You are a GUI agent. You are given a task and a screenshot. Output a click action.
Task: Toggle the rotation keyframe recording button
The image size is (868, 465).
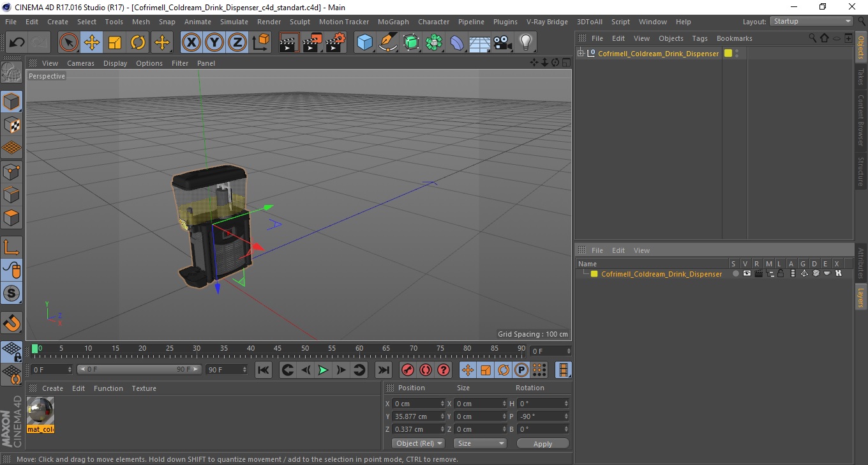[504, 370]
